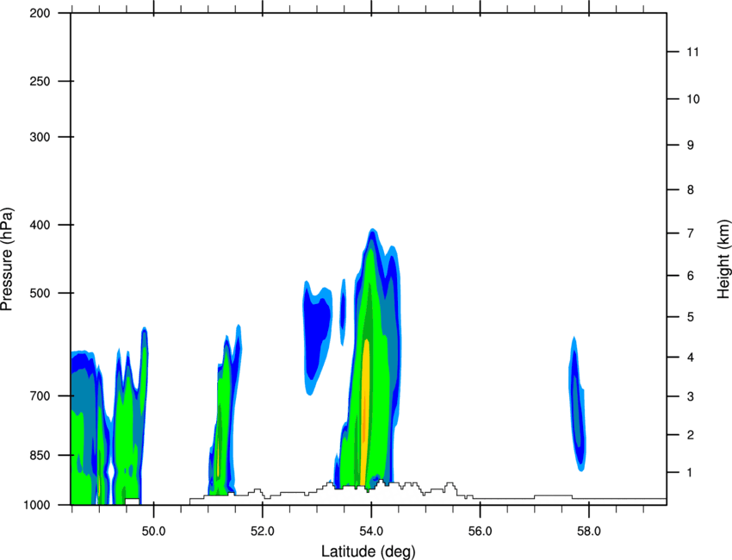Select the 850 pressure tick label
The image size is (732, 560).
[x=40, y=455]
